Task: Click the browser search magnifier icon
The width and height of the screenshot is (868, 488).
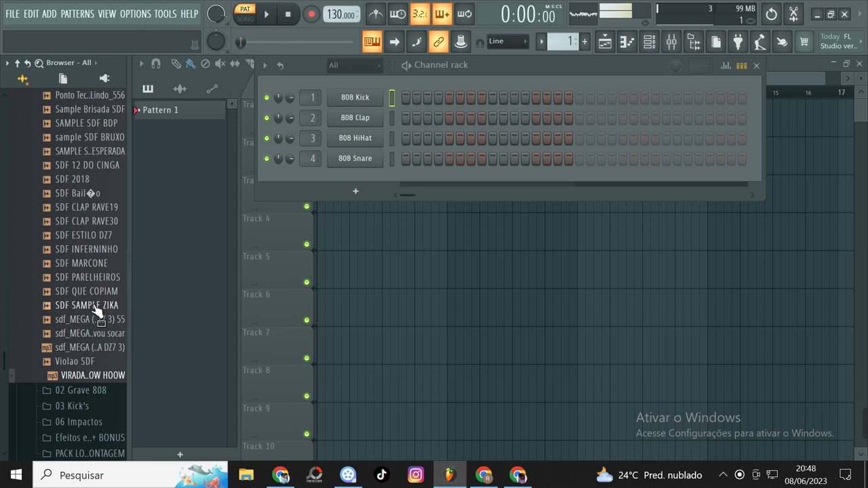Action: coord(39,62)
